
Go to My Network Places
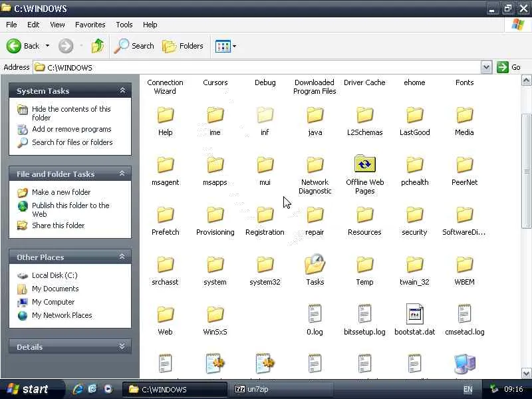pyautogui.click(x=62, y=315)
